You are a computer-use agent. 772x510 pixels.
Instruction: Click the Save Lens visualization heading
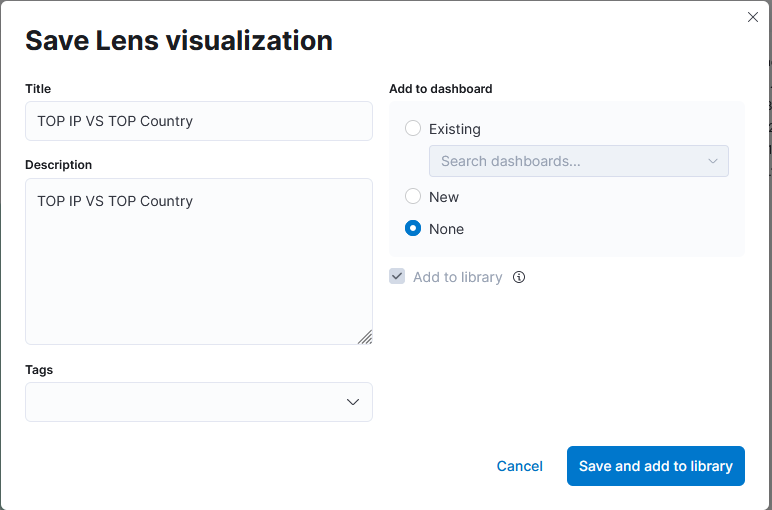(x=179, y=40)
